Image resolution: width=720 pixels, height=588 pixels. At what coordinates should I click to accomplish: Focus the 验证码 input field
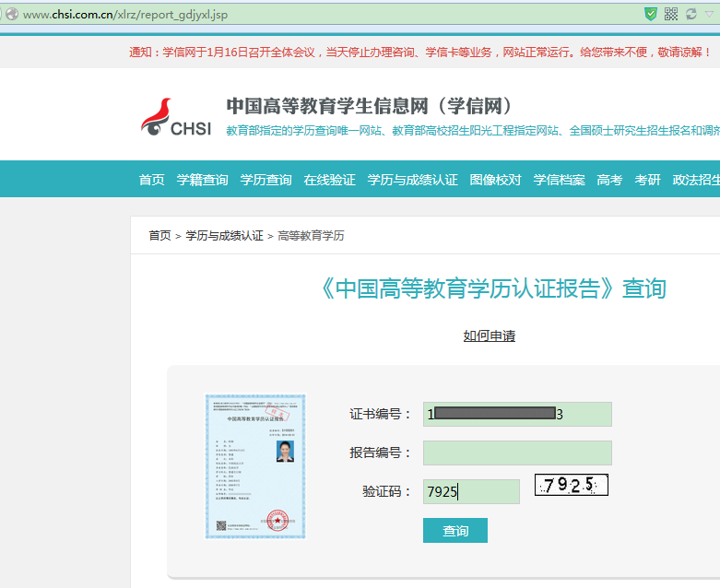(471, 491)
